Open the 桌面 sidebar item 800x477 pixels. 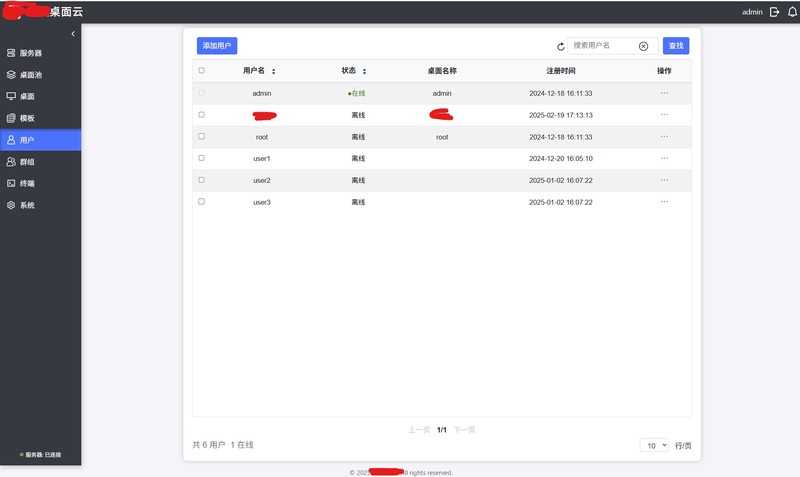(x=40, y=96)
